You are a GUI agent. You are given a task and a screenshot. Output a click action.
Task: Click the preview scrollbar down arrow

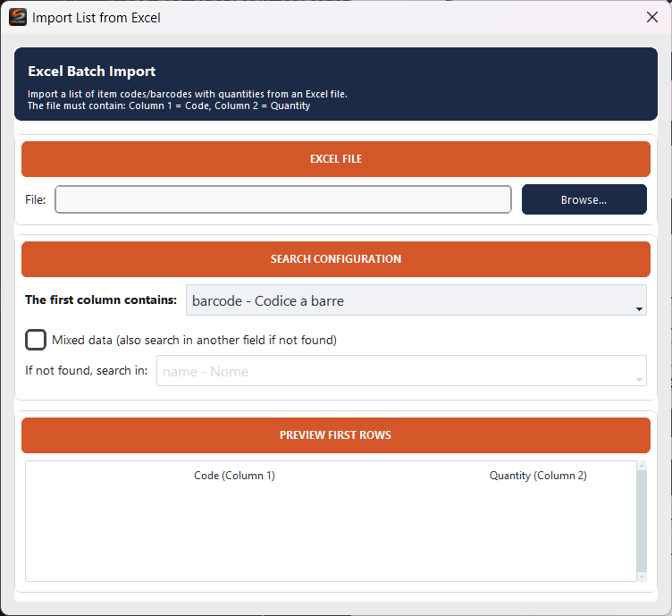coord(642,577)
